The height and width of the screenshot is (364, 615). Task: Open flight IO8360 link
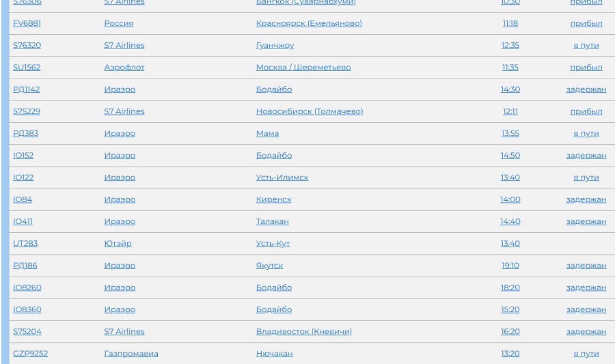tap(27, 309)
